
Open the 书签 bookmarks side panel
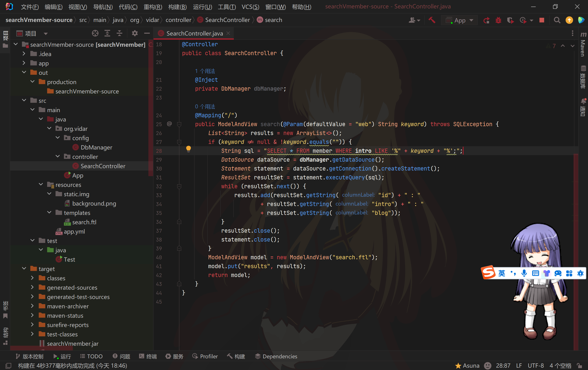click(x=5, y=310)
